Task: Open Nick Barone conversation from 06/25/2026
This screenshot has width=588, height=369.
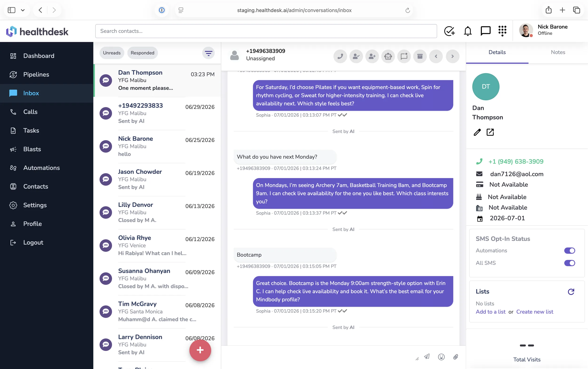Action: (x=157, y=146)
